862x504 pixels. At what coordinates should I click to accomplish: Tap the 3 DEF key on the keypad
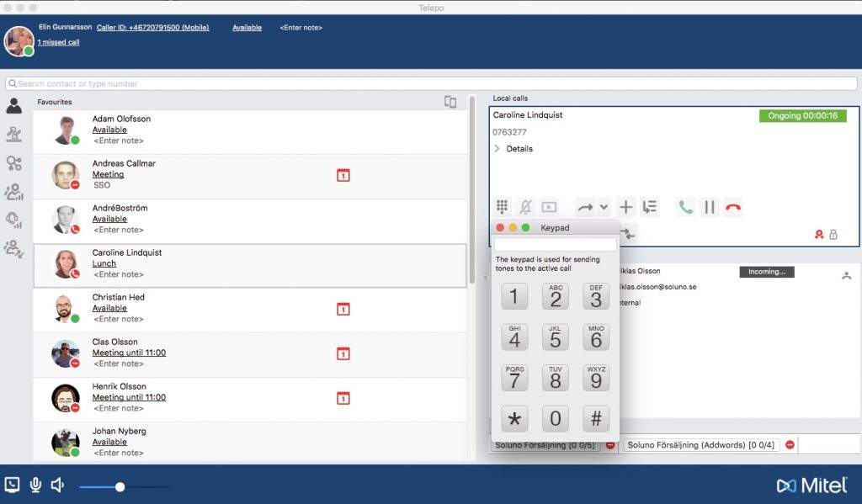(596, 296)
